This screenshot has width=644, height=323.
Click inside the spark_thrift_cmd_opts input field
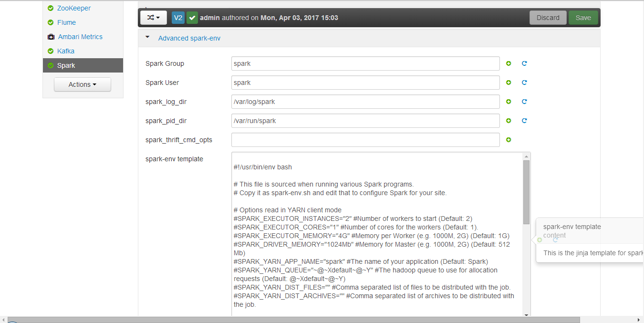[365, 140]
